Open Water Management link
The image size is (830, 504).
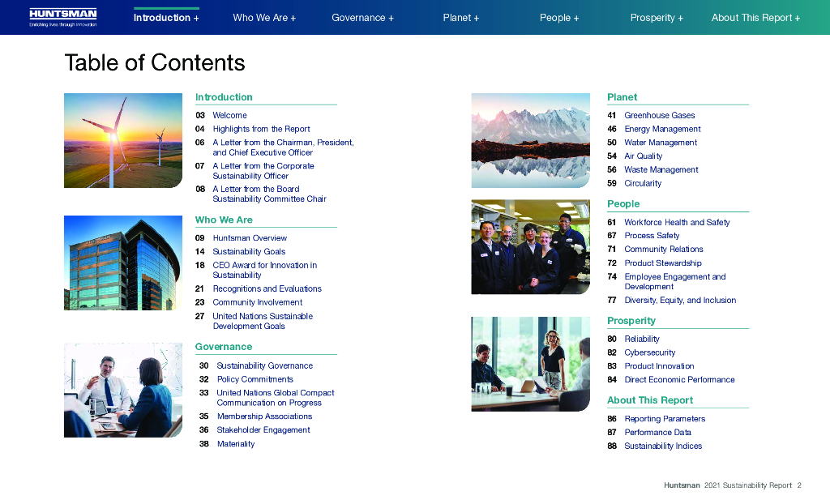(x=661, y=143)
